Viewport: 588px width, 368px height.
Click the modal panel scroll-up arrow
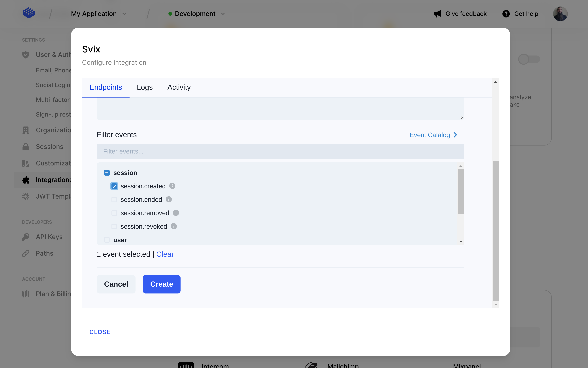(496, 82)
